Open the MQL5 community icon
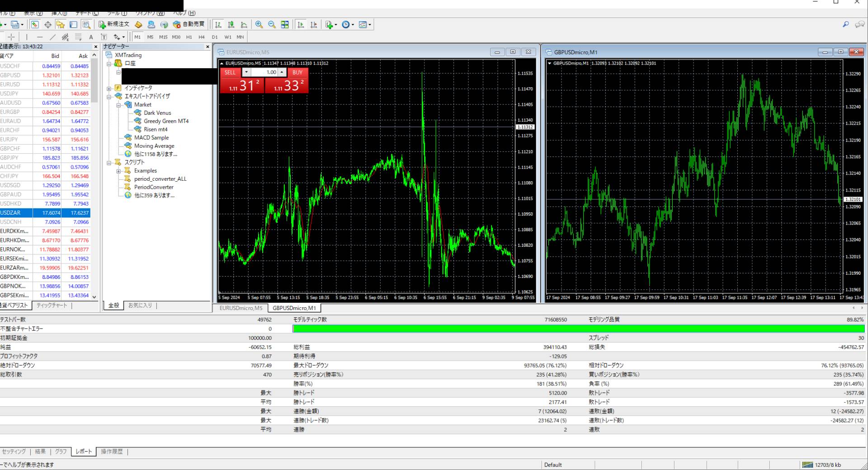This screenshot has height=470, width=868. [x=151, y=24]
